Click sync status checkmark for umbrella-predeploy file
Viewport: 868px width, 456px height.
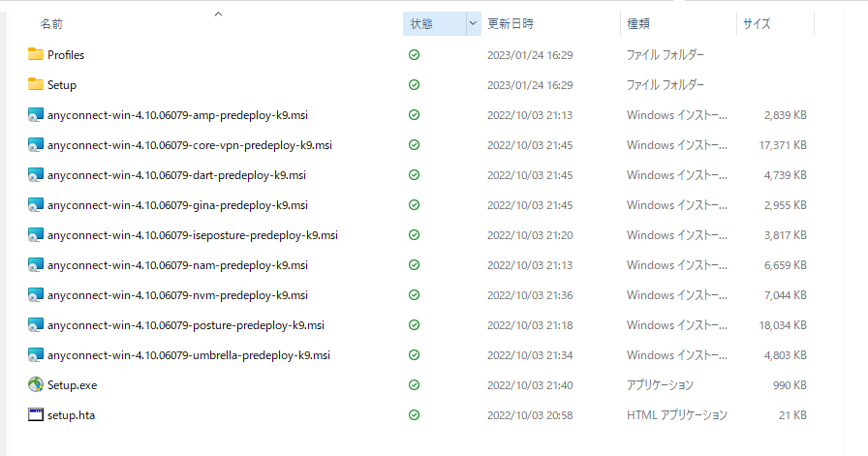pos(414,354)
